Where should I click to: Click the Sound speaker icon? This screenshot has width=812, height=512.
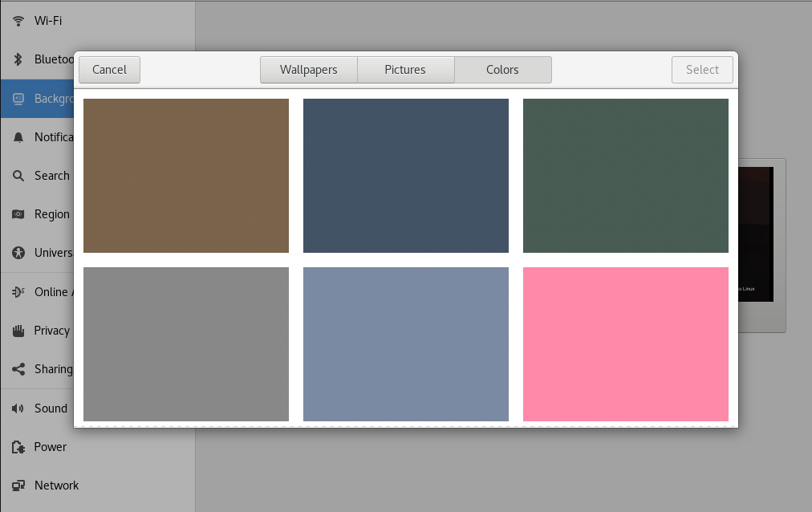[18, 408]
